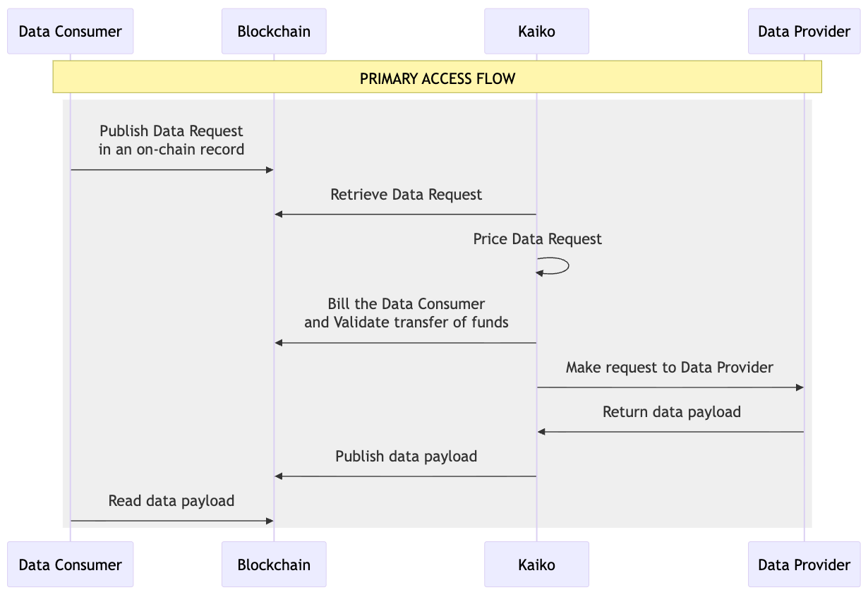This screenshot has width=868, height=597.
Task: Click the Return data payload label
Action: click(671, 412)
